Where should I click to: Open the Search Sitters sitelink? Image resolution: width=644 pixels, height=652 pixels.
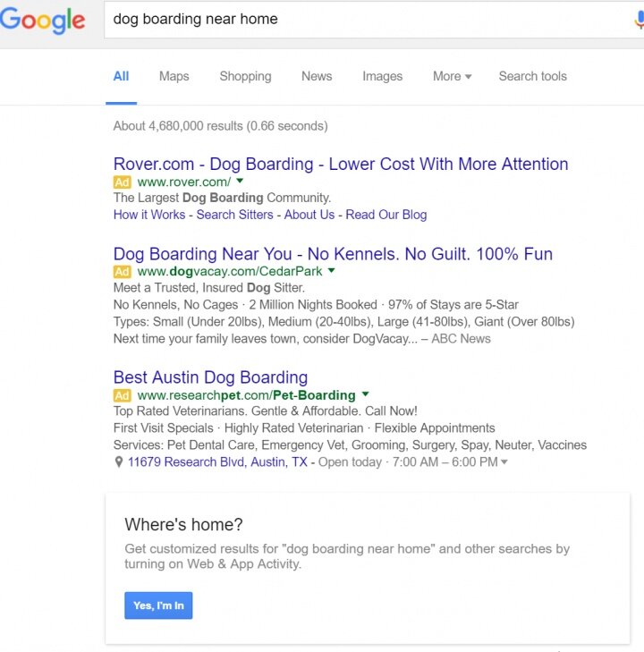pos(234,215)
